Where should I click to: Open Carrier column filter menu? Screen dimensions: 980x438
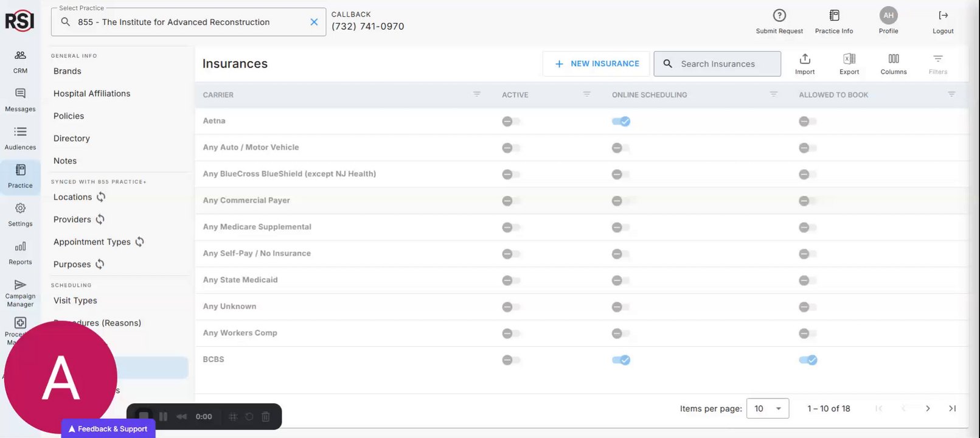pos(477,94)
